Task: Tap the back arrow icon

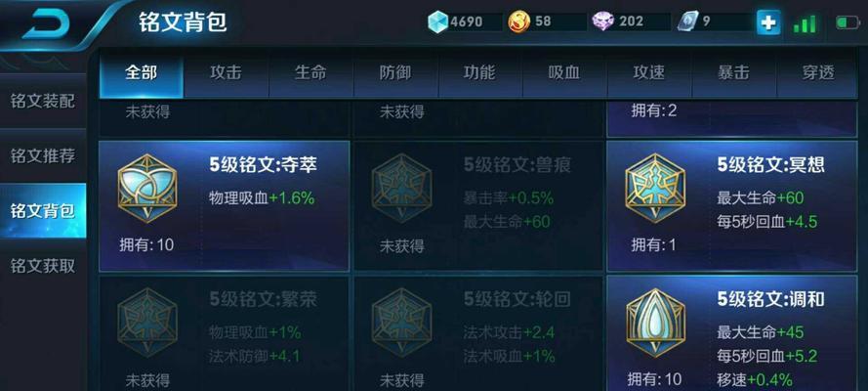Action: (x=44, y=25)
